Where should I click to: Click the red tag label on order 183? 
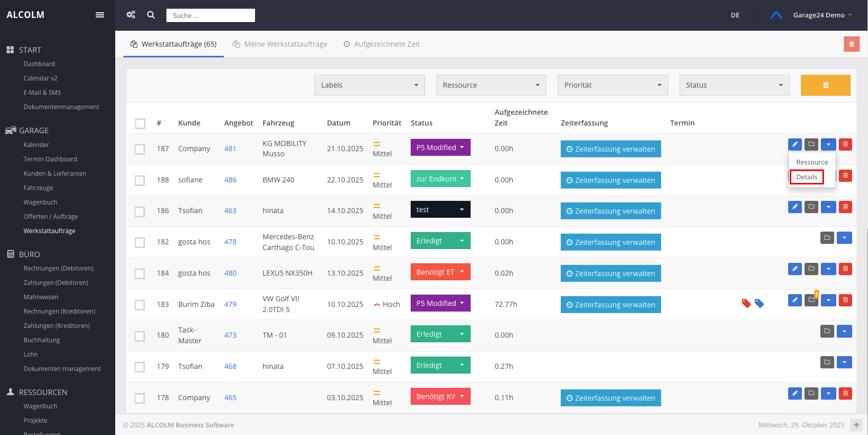click(x=746, y=304)
